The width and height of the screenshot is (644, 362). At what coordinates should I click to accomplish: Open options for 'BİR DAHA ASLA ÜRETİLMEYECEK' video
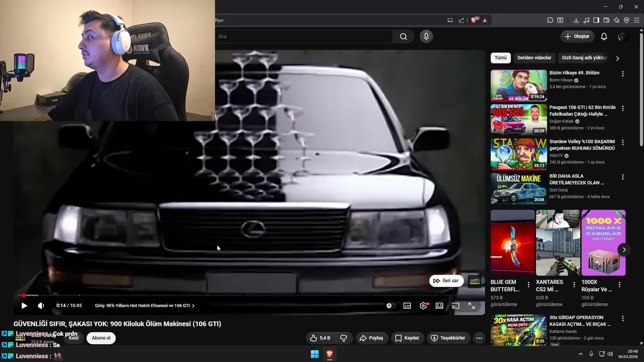pos(623,177)
